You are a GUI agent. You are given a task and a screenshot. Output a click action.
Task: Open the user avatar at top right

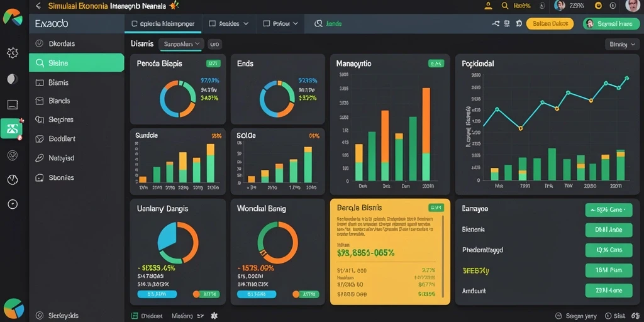633,6
